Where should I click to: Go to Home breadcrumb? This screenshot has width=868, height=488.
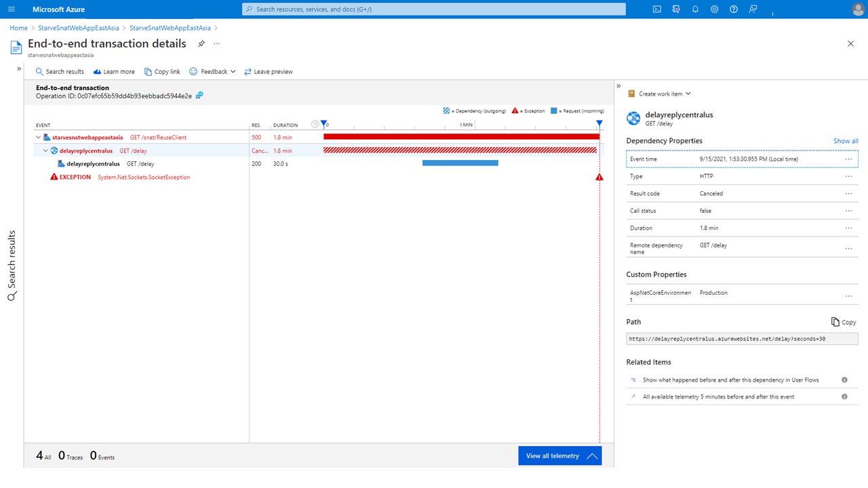coord(18,28)
